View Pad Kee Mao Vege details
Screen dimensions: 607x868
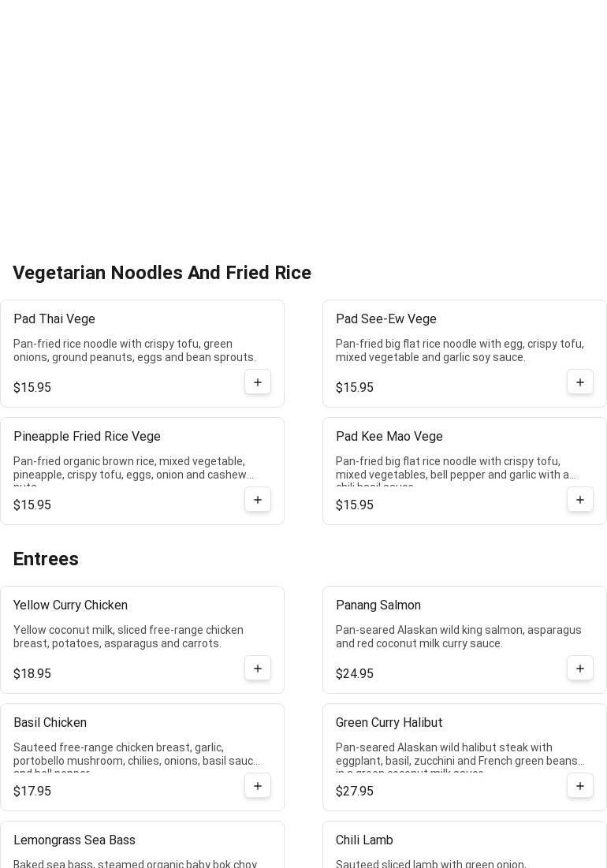389,437
